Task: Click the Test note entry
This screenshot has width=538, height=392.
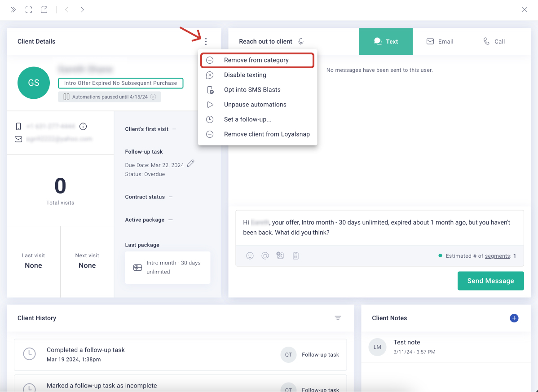Action: [446, 347]
